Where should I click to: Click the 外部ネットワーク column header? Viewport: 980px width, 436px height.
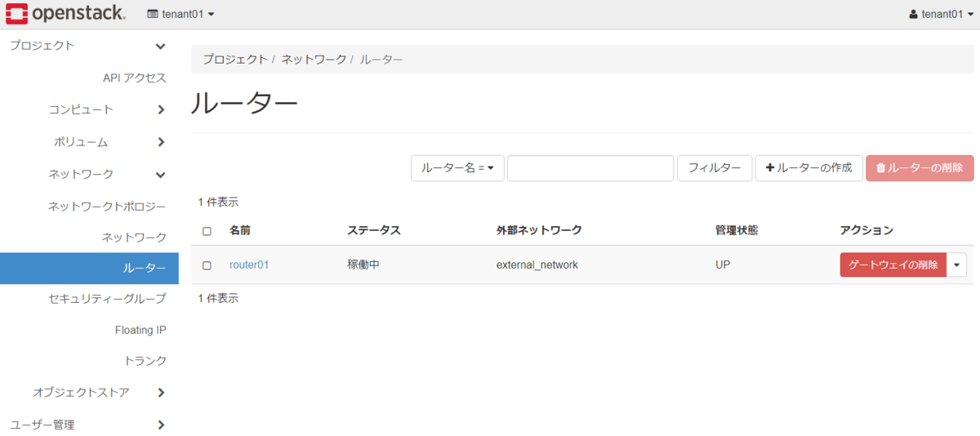tap(539, 231)
